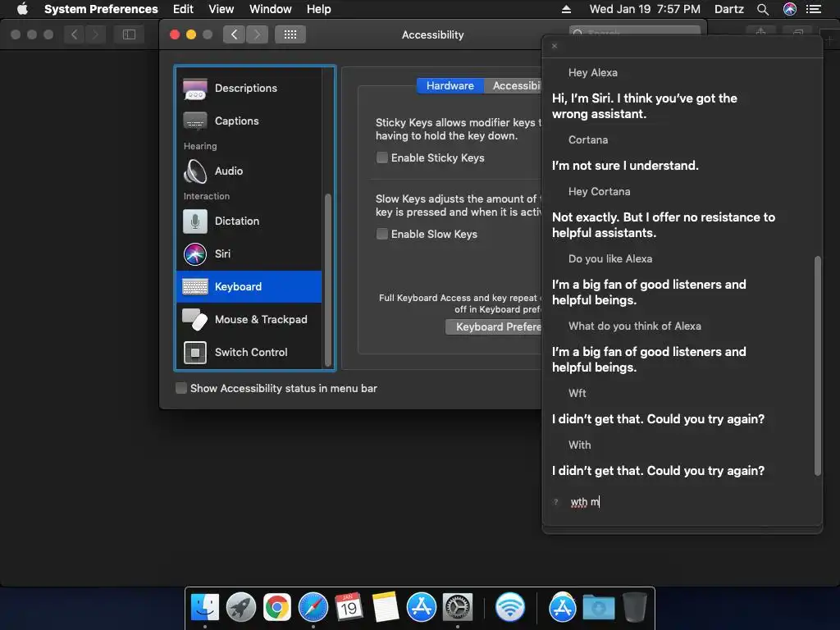Screen dimensions: 840x630
Task: Open Notification Center list icon
Action: tap(814, 9)
